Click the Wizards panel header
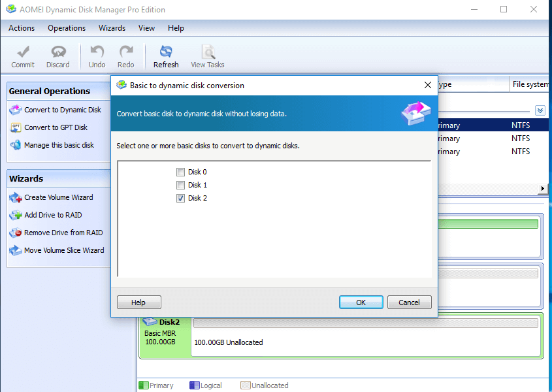 click(x=59, y=178)
